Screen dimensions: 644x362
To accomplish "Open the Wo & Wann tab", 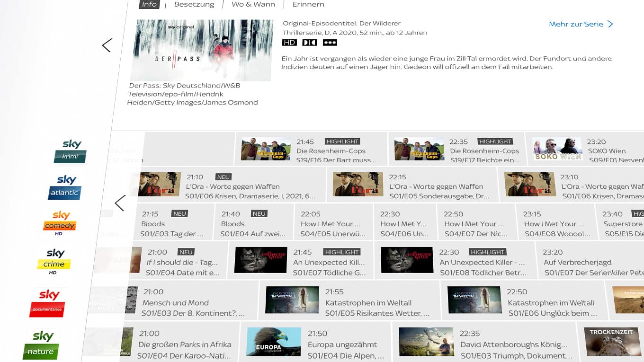I will click(x=253, y=4).
